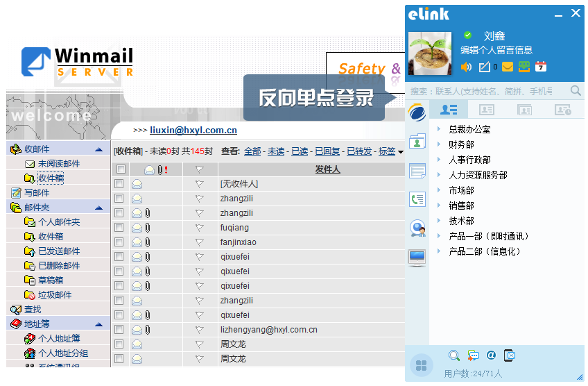
Task: Check the box for the fanjinxiao email
Action: 119,242
